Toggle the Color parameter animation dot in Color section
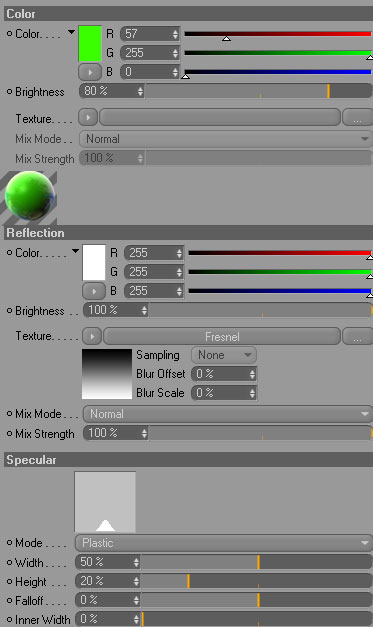The image size is (373, 627). pos(10,34)
